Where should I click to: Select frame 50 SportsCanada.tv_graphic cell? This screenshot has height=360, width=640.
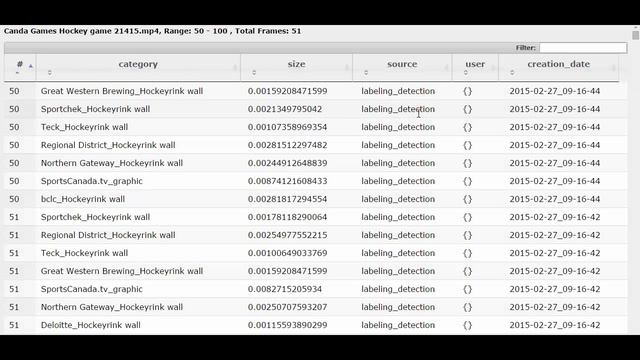(91, 181)
